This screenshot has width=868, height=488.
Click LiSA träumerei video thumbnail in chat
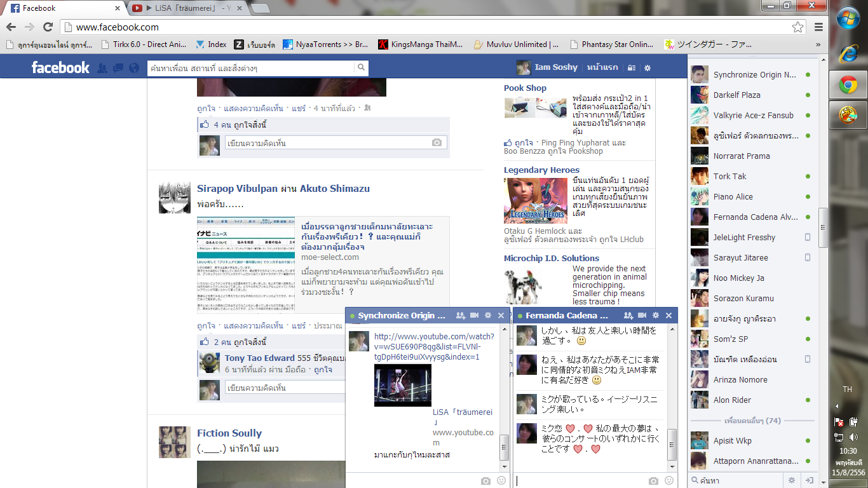[403, 385]
